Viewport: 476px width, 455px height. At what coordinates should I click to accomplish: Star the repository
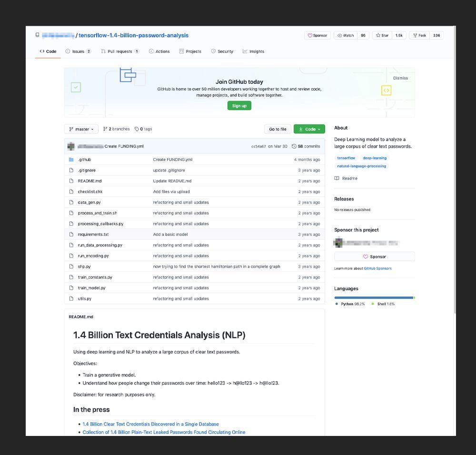pyautogui.click(x=382, y=35)
